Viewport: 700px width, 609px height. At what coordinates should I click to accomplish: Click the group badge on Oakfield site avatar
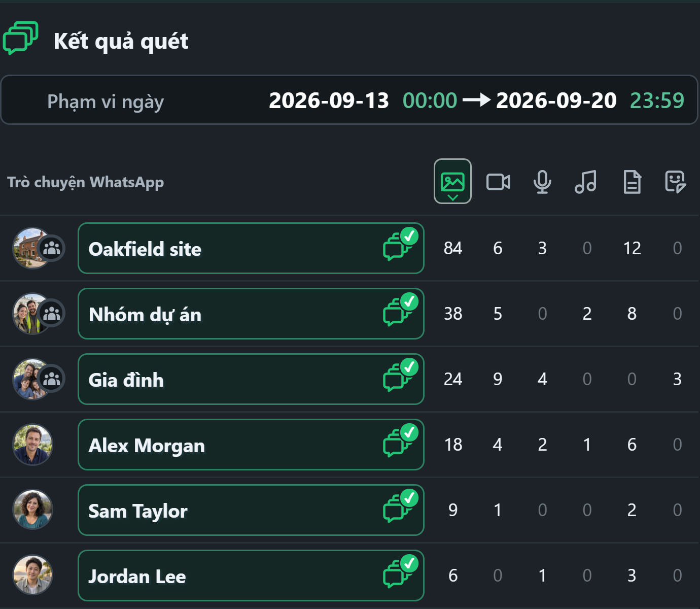[52, 248]
